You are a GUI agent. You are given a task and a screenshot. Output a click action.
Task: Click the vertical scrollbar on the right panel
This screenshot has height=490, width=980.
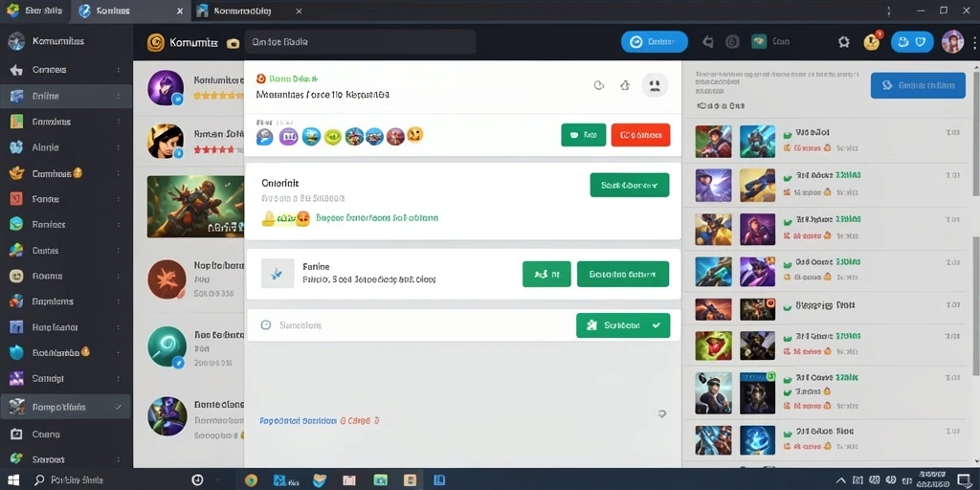pyautogui.click(x=975, y=306)
